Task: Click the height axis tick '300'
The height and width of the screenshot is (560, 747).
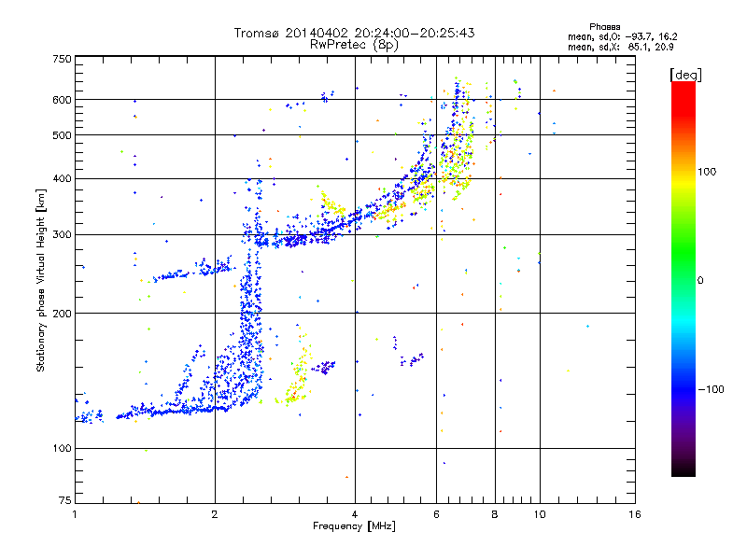Action: click(x=62, y=235)
